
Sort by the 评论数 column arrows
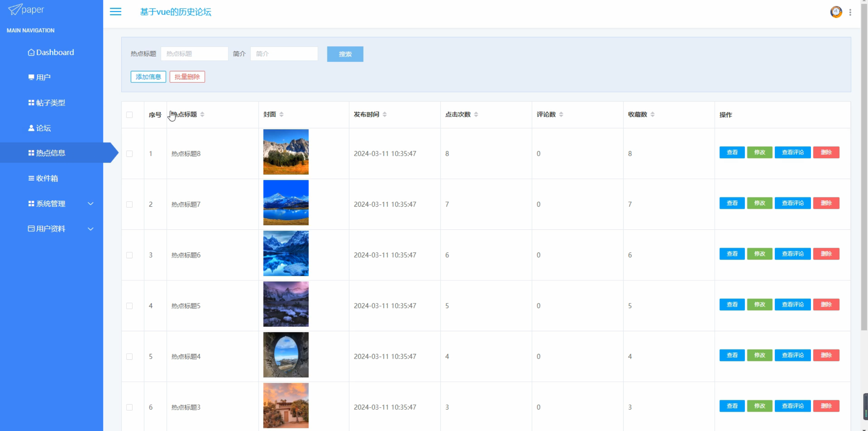tap(561, 114)
